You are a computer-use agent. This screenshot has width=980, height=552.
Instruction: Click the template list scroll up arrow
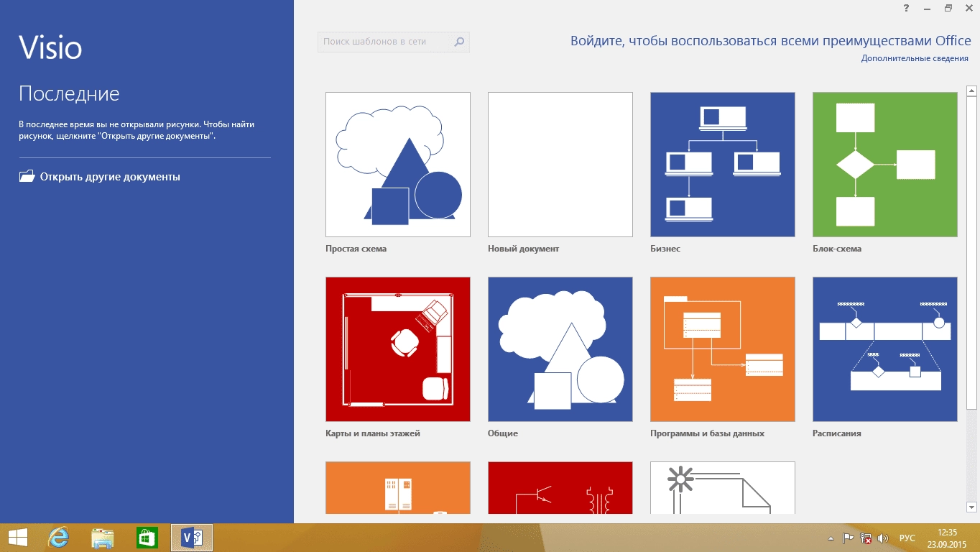[971, 91]
